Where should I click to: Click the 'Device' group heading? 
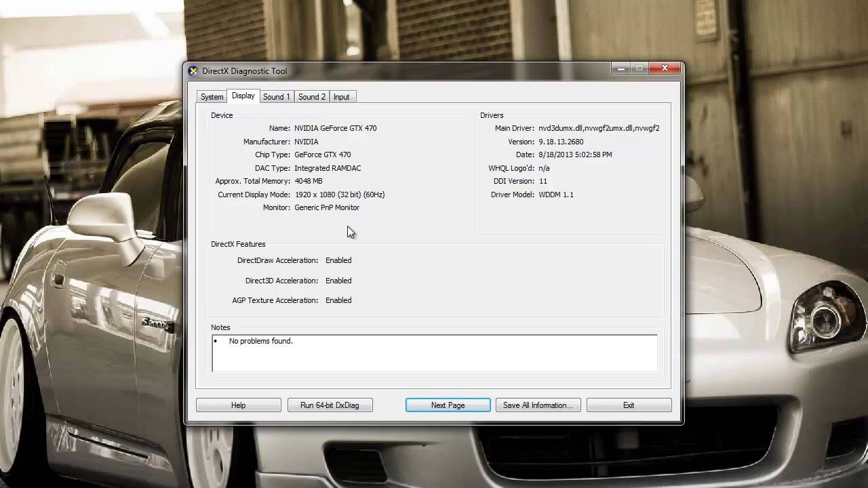(x=222, y=115)
